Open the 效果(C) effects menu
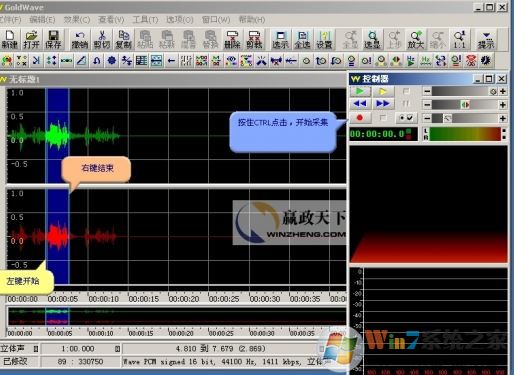514x375 pixels. 77,20
